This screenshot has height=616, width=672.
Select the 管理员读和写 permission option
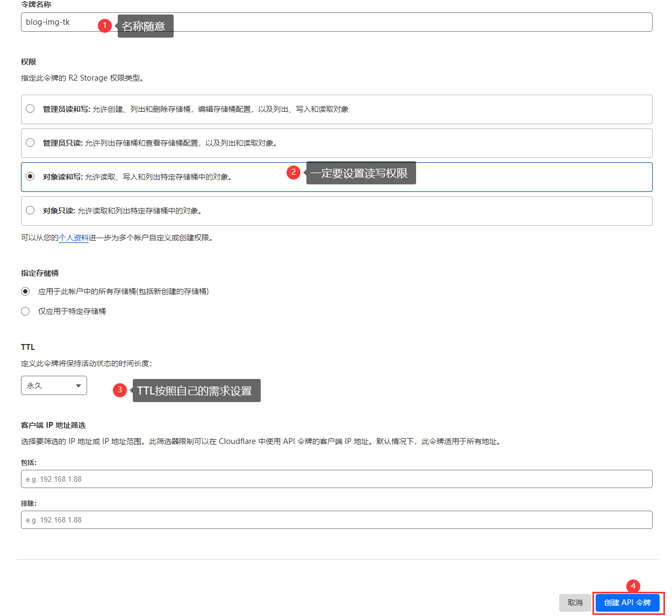point(30,109)
